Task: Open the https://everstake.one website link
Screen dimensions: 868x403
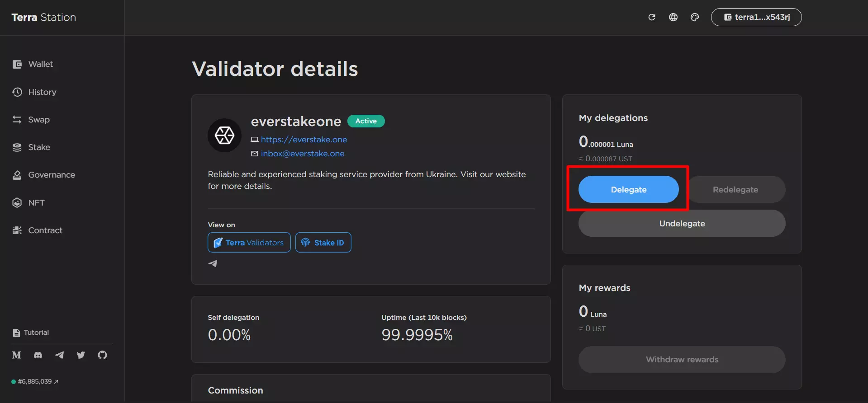Action: point(304,140)
